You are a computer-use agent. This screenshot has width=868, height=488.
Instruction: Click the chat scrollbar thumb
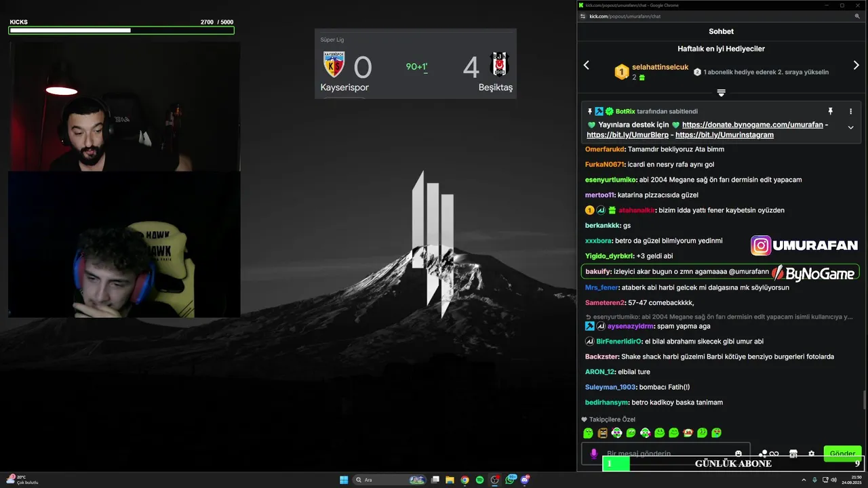pos(864,400)
